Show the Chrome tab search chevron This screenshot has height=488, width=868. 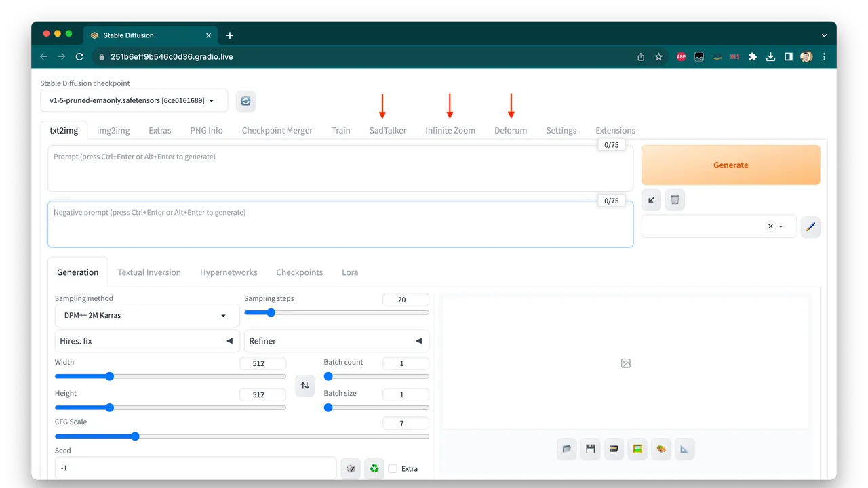(824, 35)
